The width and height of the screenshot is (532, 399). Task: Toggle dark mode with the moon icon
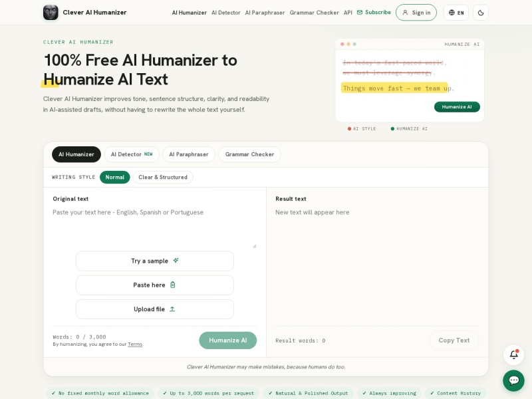pyautogui.click(x=480, y=13)
